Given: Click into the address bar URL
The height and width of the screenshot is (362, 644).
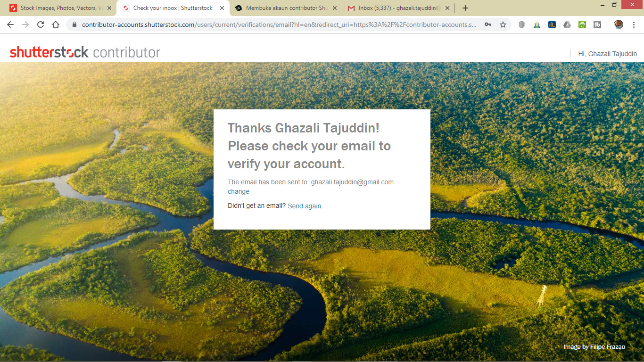Looking at the screenshot, I should click(x=279, y=25).
